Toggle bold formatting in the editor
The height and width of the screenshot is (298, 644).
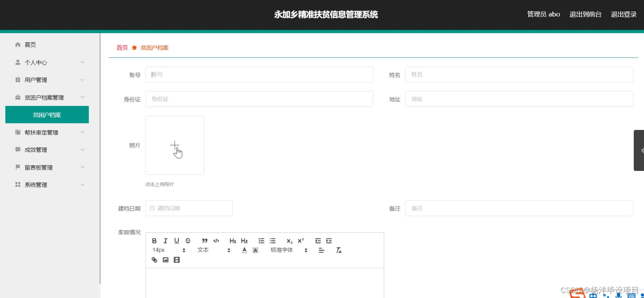point(155,241)
